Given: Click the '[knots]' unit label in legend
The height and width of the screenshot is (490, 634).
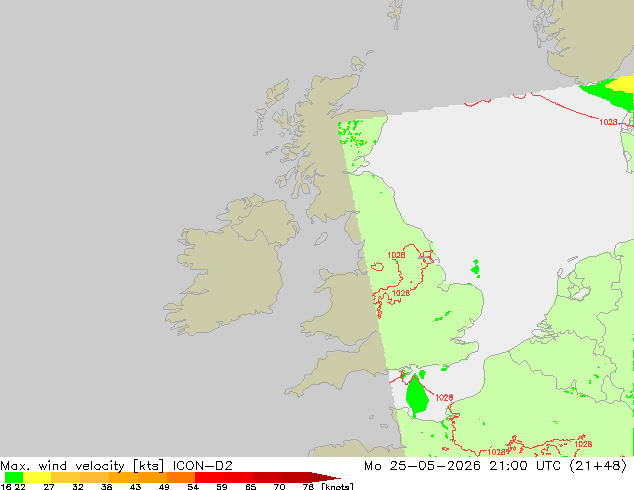Looking at the screenshot, I should tap(337, 486).
